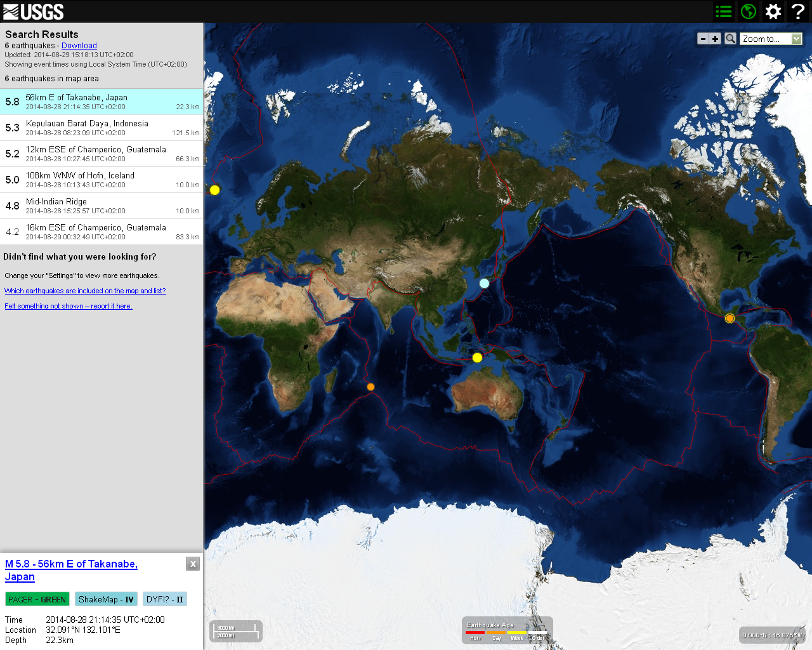Click 'Felt something not shown – report it here'

(x=69, y=306)
